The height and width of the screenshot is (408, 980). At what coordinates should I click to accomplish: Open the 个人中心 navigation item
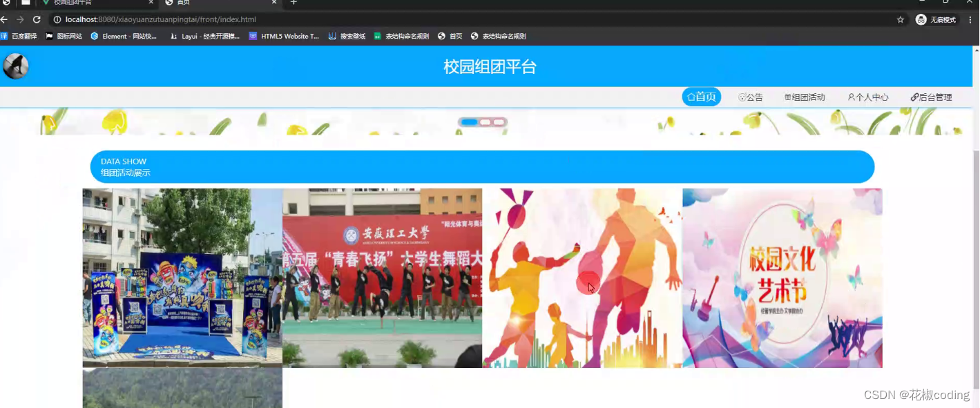[868, 97]
